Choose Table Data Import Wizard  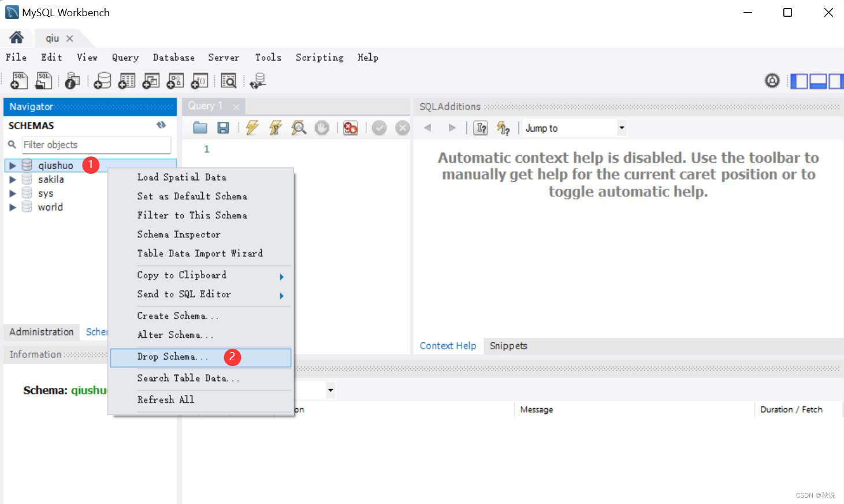pos(200,253)
